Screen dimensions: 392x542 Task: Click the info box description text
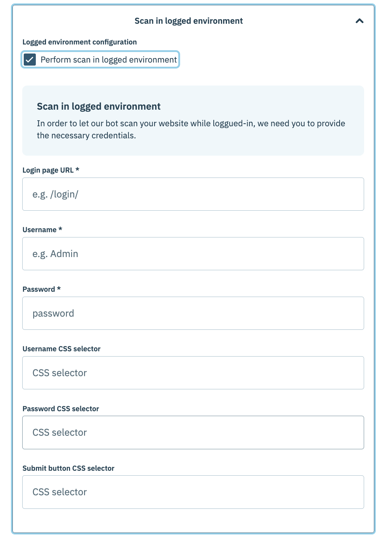pyautogui.click(x=191, y=129)
